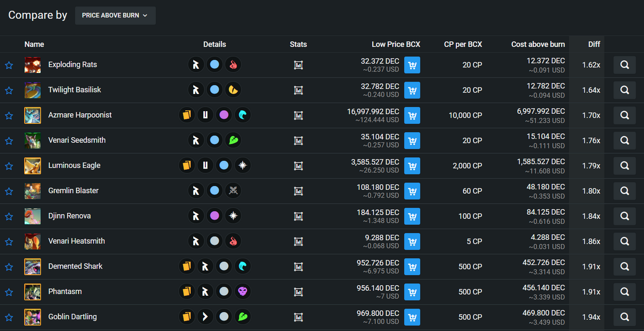Image resolution: width=644 pixels, height=331 pixels.
Task: Click the earth leaf icon for Goblin Dartling
Action: [x=243, y=317]
